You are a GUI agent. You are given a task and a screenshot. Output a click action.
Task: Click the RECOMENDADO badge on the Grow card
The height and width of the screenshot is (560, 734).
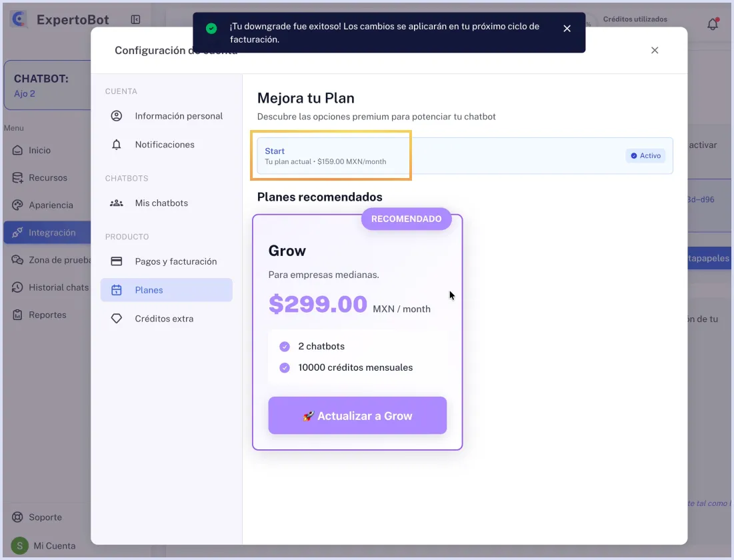tap(406, 219)
